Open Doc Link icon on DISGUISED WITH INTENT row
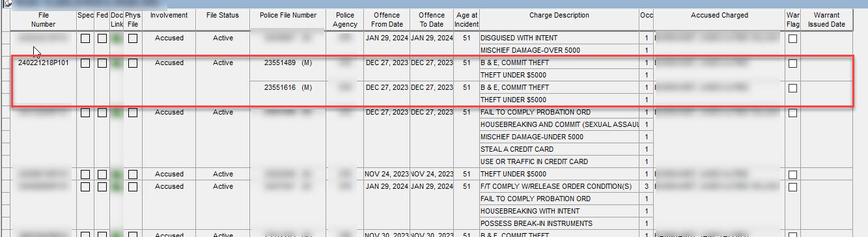The height and width of the screenshot is (237, 868). tap(117, 38)
